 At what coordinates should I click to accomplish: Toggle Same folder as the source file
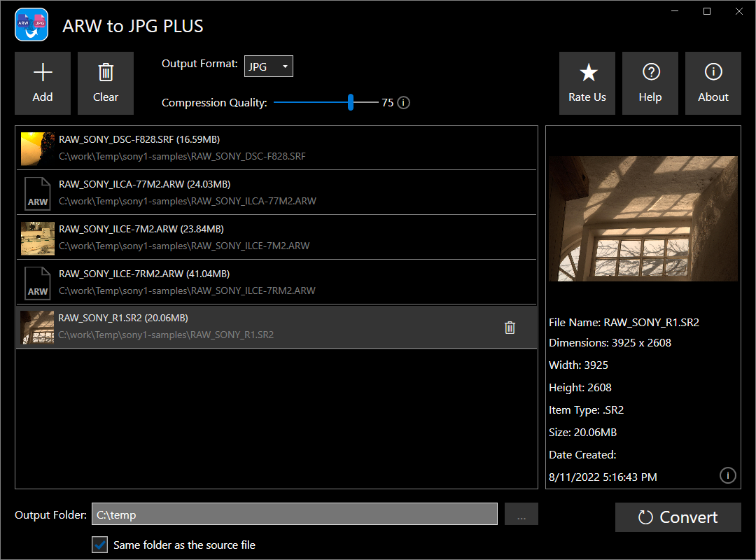(101, 545)
